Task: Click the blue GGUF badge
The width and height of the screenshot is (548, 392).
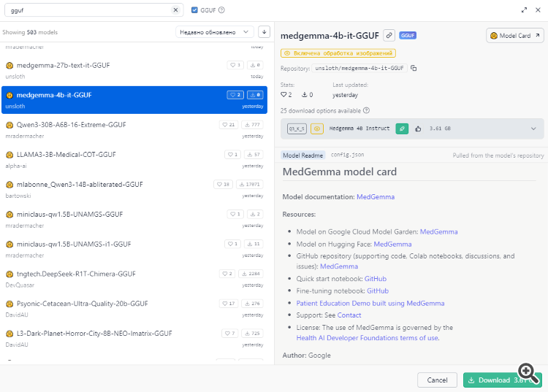Action: [408, 35]
